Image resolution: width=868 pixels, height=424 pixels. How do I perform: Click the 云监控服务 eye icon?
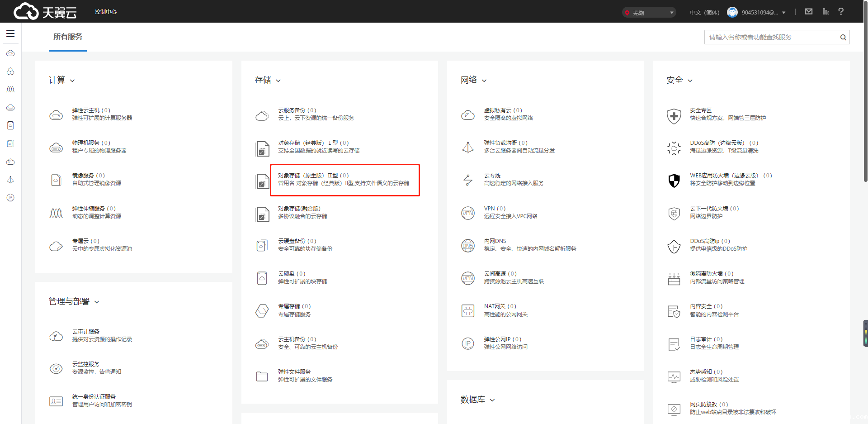(56, 369)
